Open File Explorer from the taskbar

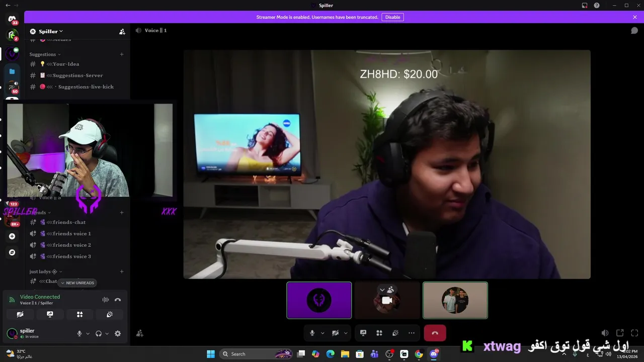[x=345, y=354]
